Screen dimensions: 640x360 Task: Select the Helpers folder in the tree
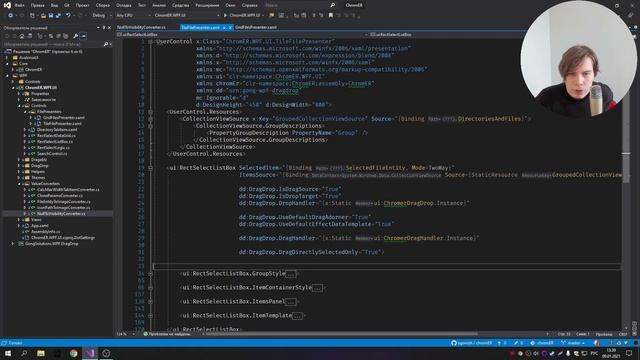[x=38, y=171]
